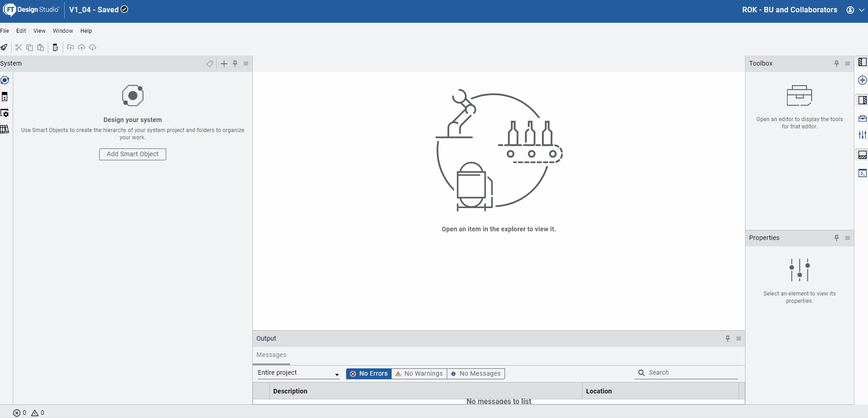Click the rocket icon in the toolbar
This screenshot has height=418, width=868.
[4, 47]
